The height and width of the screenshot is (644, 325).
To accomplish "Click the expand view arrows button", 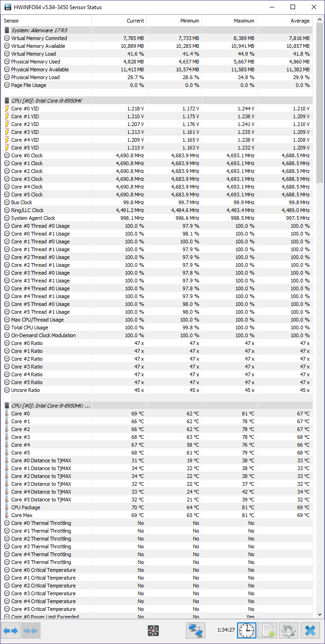I will point(11,631).
